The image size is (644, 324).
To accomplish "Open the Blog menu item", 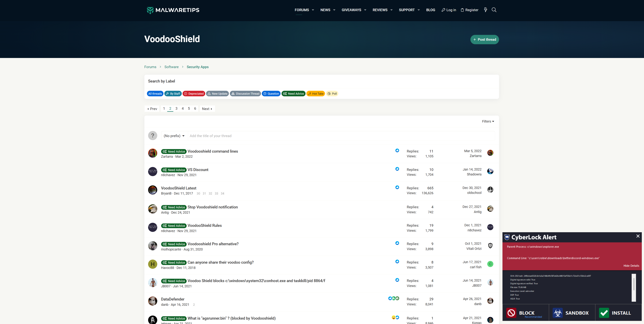I will click(431, 10).
